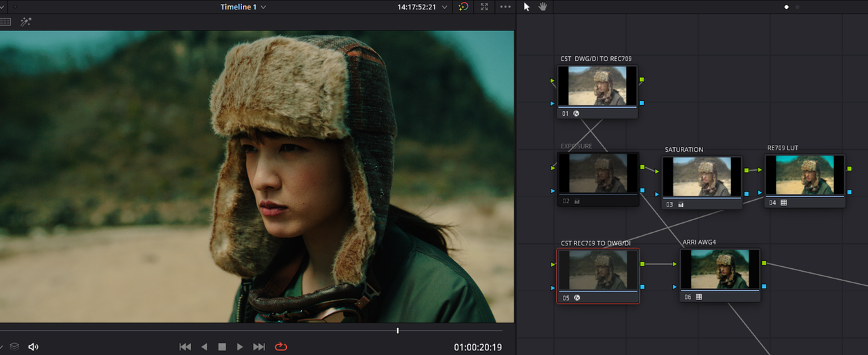868x355 pixels.
Task: Click green output connector of node 04
Action: (x=850, y=169)
